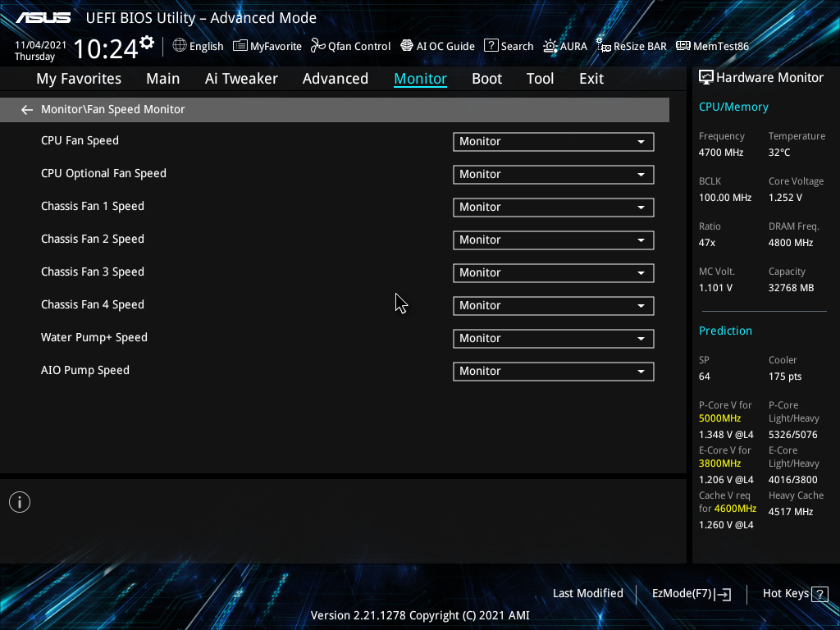This screenshot has height=630, width=840.
Task: Open the Ai Tweaker tab
Action: point(241,79)
